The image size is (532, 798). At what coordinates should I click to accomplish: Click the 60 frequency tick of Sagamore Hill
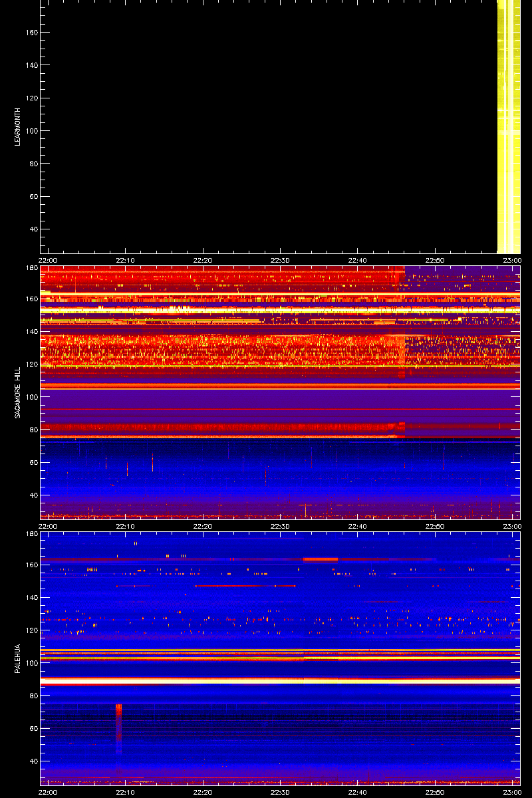pos(34,463)
